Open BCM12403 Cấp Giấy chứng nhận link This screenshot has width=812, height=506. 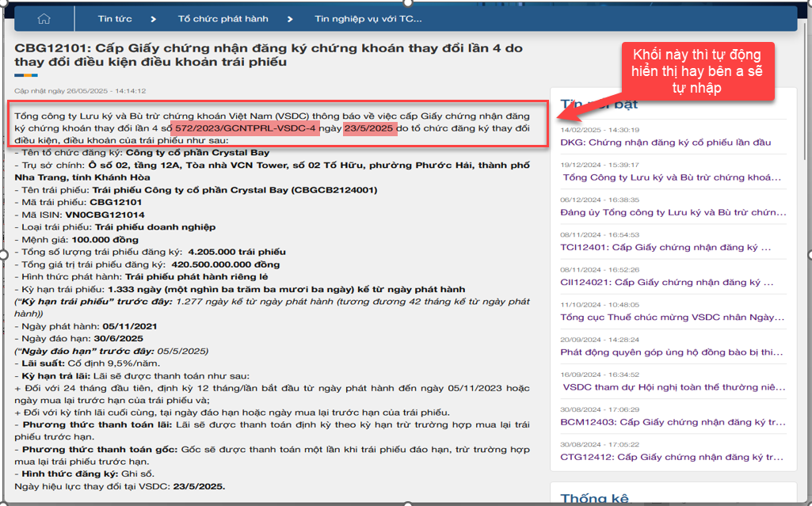click(673, 422)
